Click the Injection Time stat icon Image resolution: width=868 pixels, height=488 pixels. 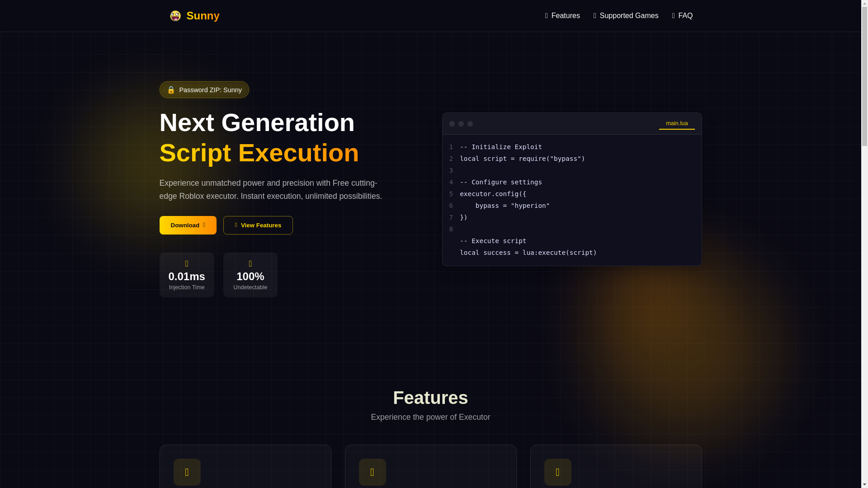[187, 264]
